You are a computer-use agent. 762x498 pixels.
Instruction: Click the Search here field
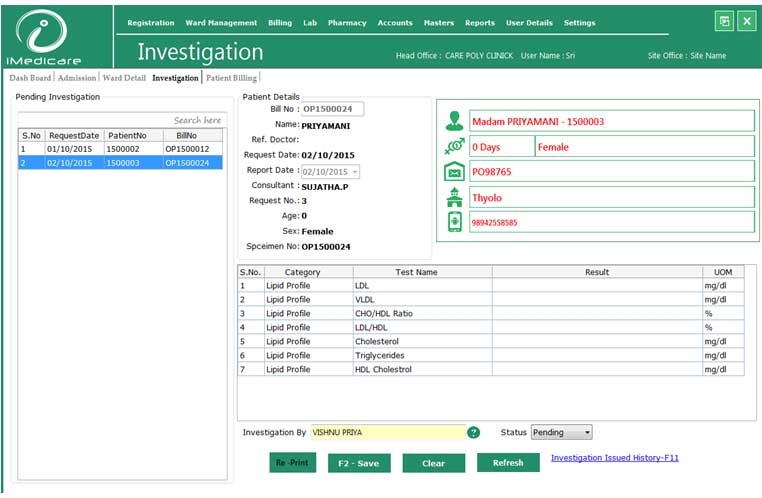tap(122, 120)
